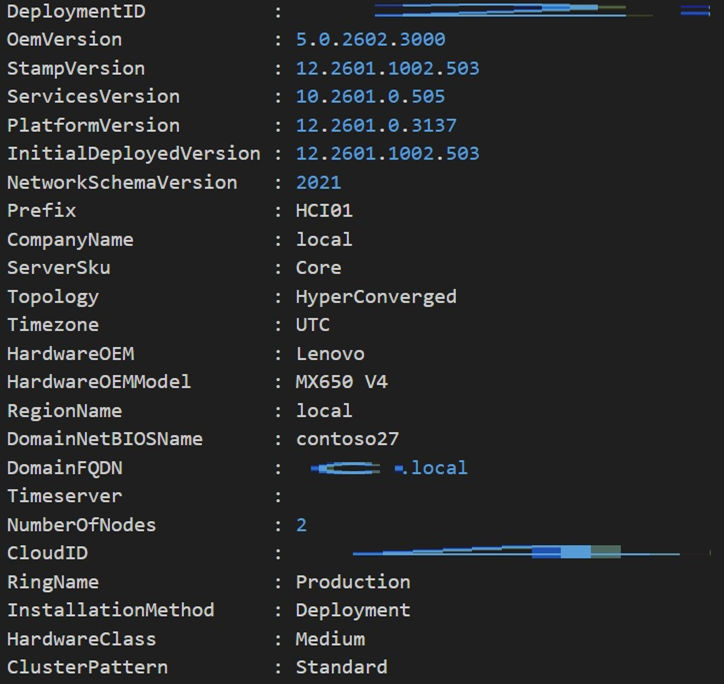Viewport: 724px width, 684px height.
Task: Click the HardwareOEM value Lenovo
Action: click(330, 354)
